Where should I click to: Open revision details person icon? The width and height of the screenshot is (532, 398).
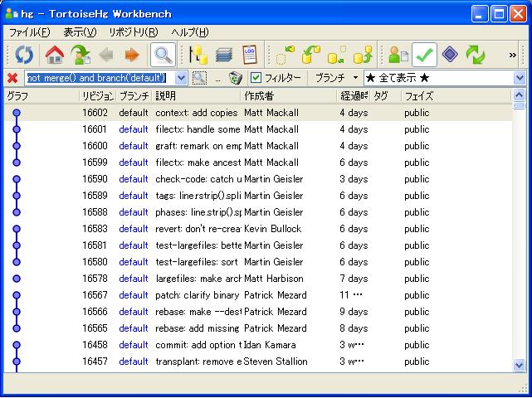coord(398,55)
